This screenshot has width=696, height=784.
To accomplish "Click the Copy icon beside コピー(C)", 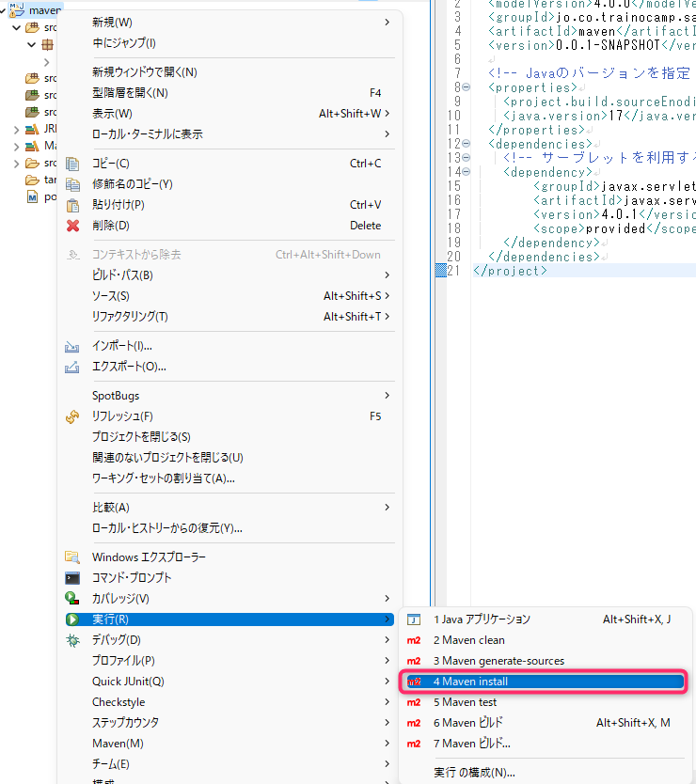I will click(x=72, y=164).
